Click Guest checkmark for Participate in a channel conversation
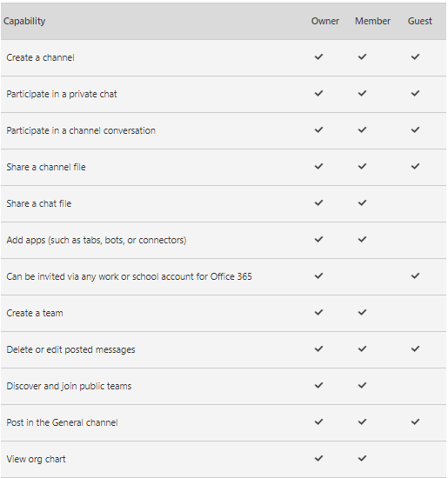 point(415,130)
